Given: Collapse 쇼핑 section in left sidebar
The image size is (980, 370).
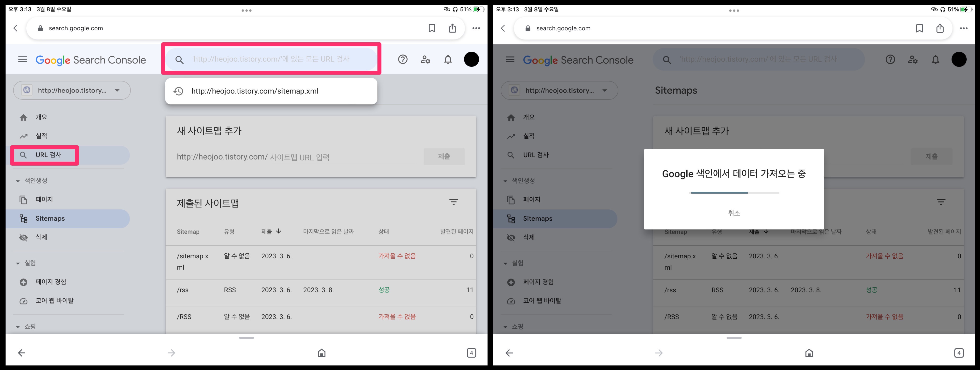Looking at the screenshot, I should click(x=18, y=327).
